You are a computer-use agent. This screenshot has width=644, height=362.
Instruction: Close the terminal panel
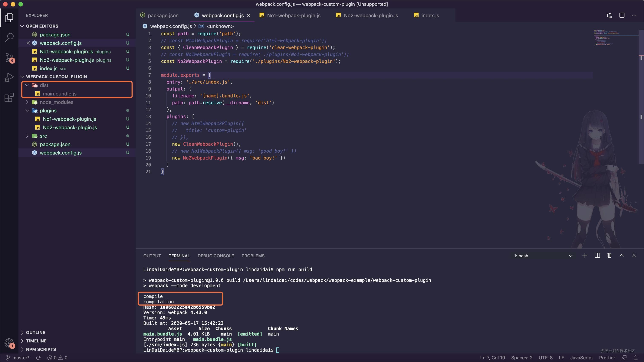(x=634, y=255)
